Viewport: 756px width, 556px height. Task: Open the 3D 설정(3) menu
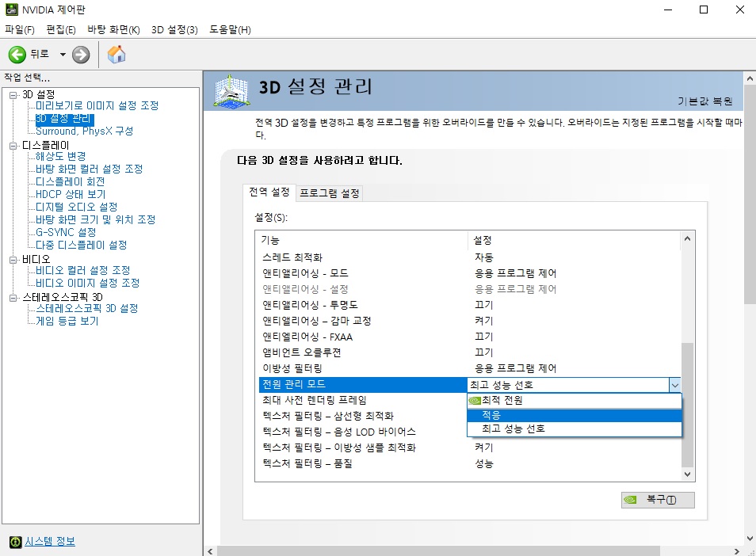click(174, 30)
